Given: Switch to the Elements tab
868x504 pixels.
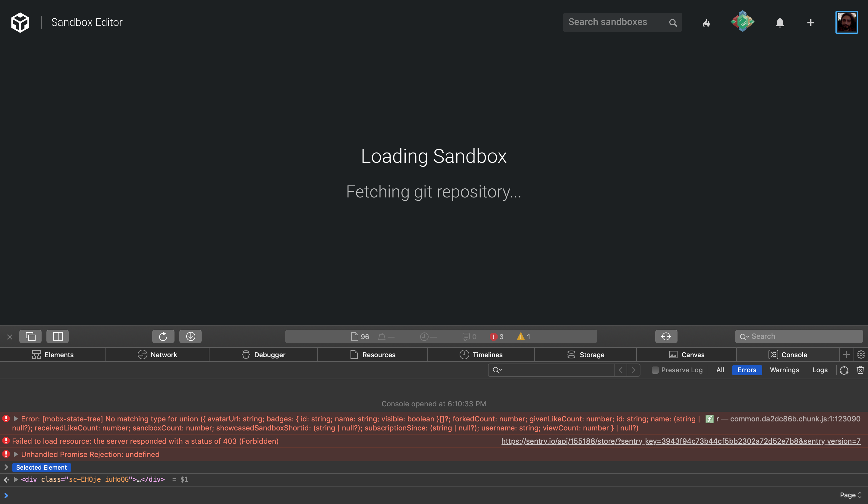Looking at the screenshot, I should click(53, 354).
